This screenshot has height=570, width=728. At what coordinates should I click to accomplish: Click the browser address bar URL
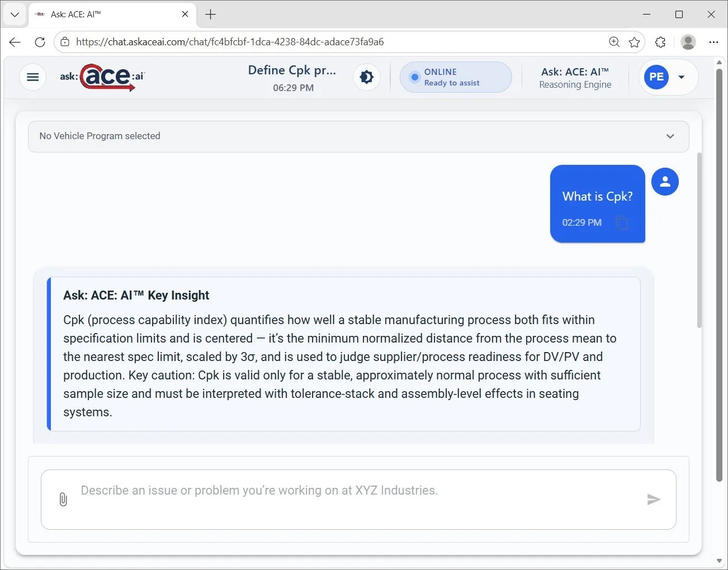tap(230, 42)
